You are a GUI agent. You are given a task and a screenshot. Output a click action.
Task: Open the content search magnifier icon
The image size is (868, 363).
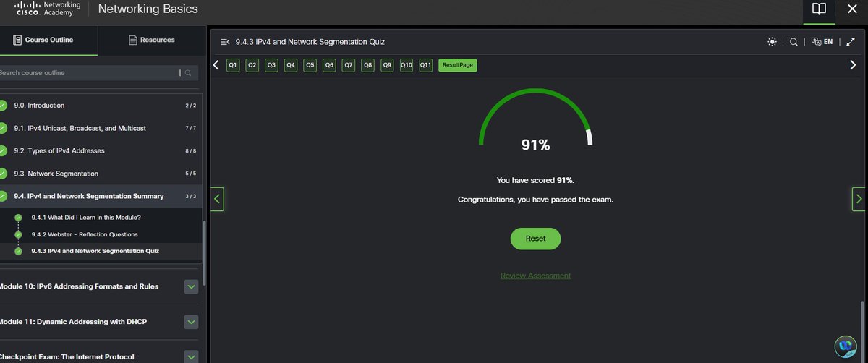tap(793, 42)
